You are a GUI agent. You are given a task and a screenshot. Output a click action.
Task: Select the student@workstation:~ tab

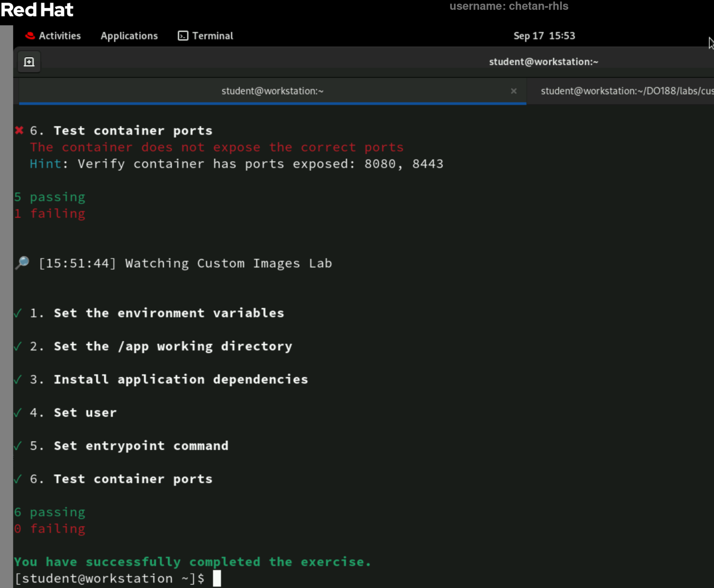(x=272, y=91)
